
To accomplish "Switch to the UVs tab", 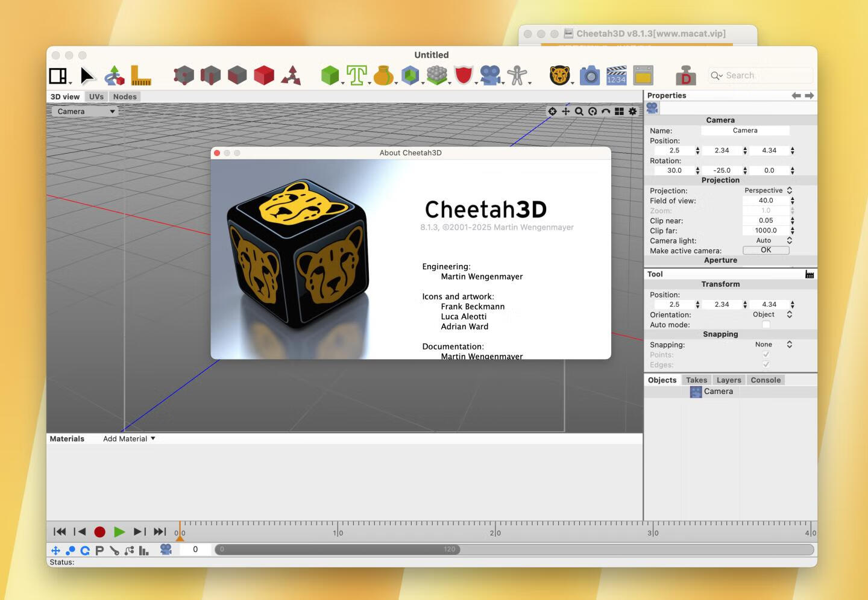I will click(96, 96).
